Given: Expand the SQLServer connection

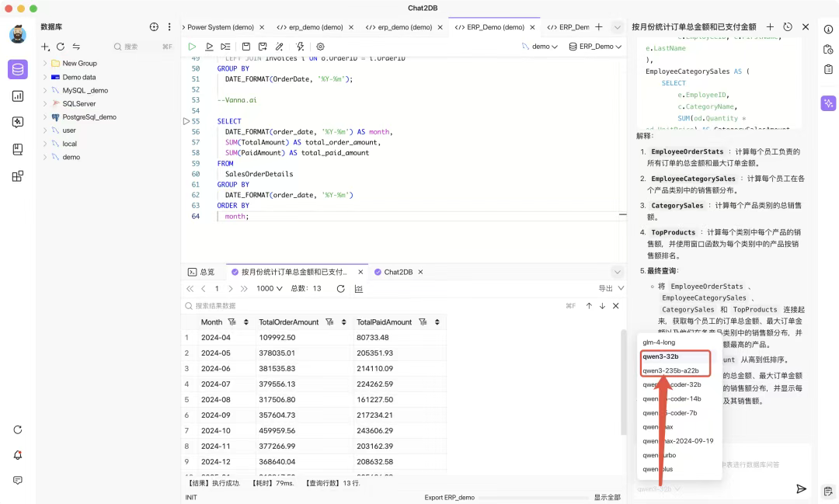Looking at the screenshot, I should (x=45, y=104).
